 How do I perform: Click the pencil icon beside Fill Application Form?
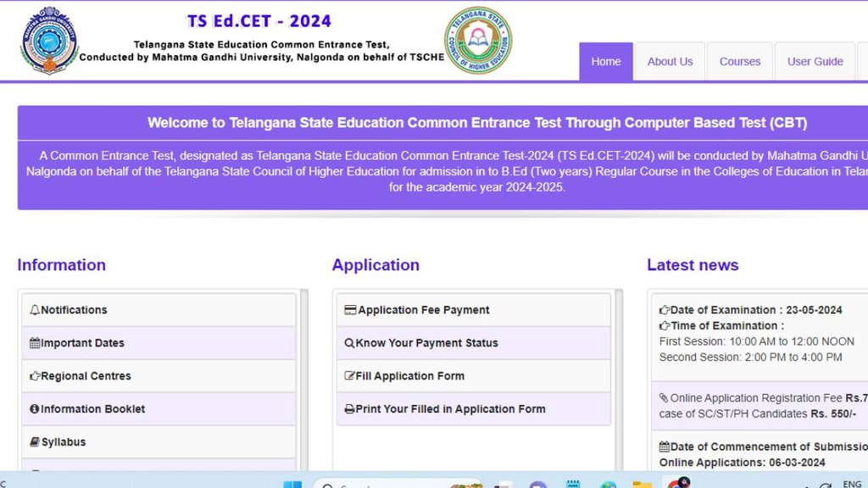pyautogui.click(x=349, y=376)
